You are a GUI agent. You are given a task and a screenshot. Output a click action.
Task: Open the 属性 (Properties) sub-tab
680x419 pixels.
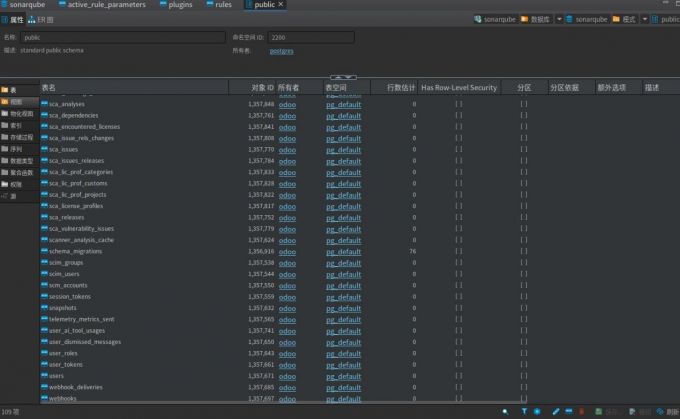click(x=13, y=20)
